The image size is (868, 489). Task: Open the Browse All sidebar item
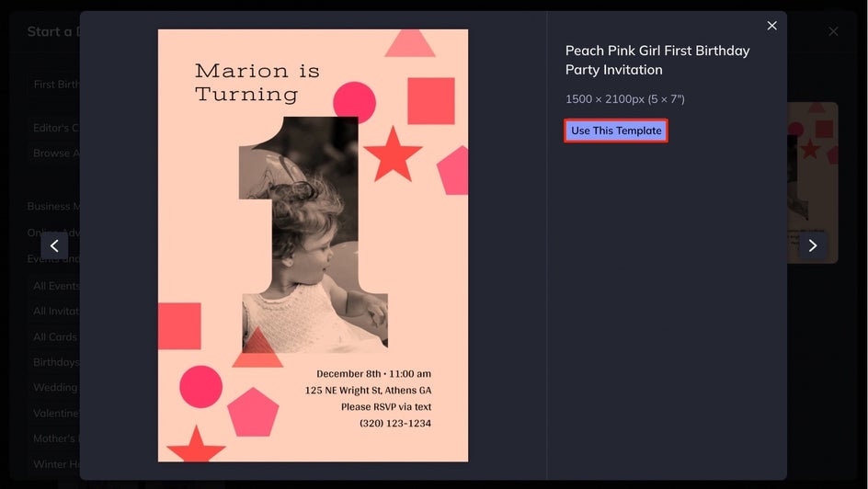(x=53, y=154)
